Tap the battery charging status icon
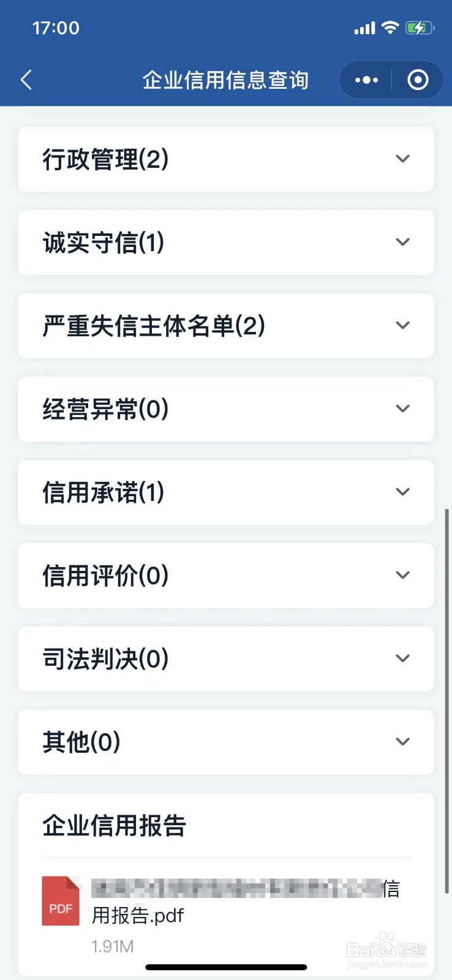452x980 pixels. pos(420,28)
